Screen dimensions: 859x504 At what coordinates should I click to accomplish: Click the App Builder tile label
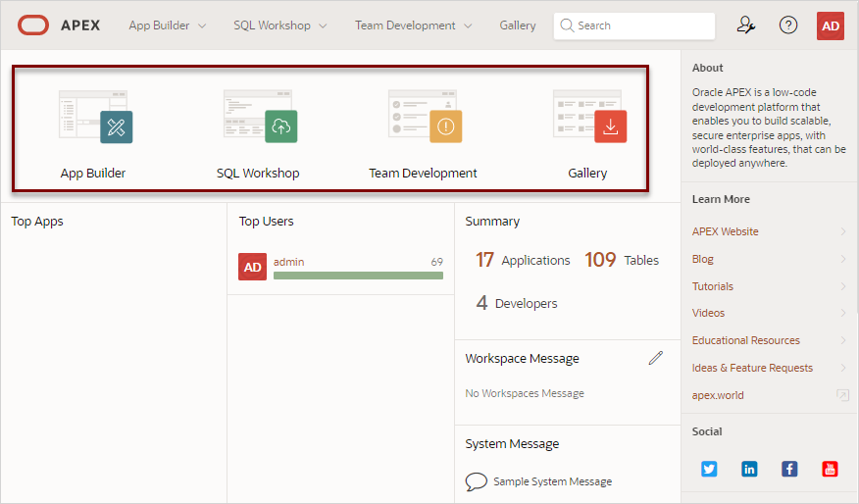93,174
